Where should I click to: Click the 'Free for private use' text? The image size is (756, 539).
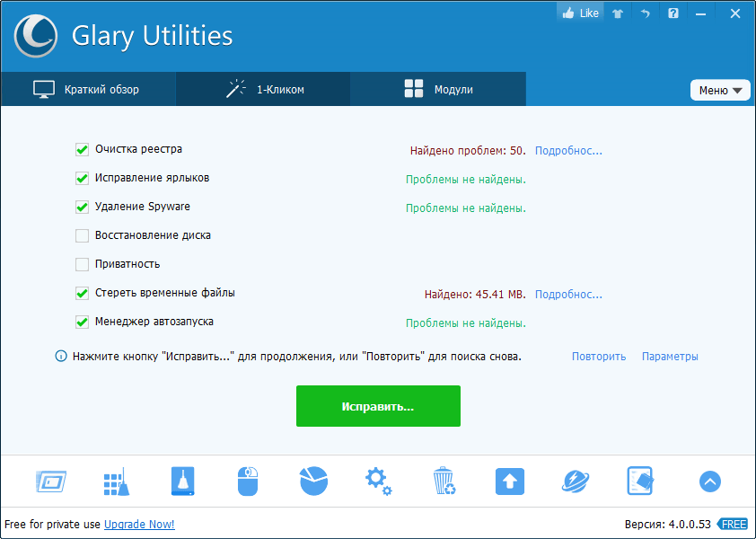[x=53, y=524]
